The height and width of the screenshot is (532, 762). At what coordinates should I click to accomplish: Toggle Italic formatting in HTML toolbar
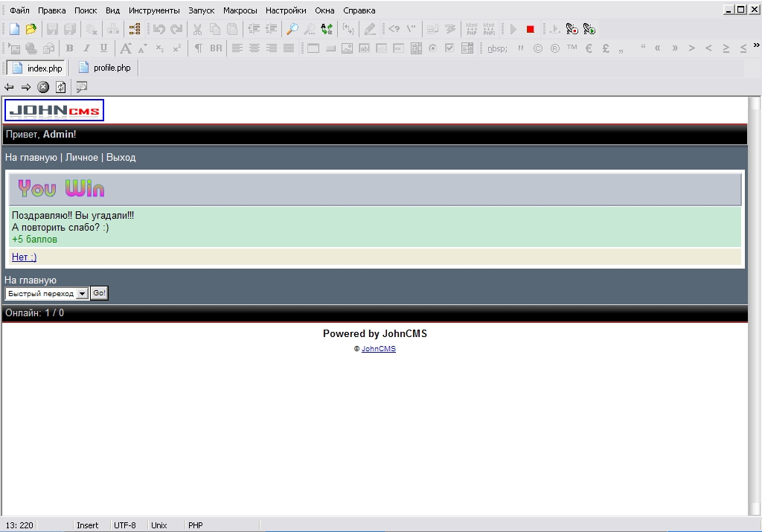[x=86, y=48]
